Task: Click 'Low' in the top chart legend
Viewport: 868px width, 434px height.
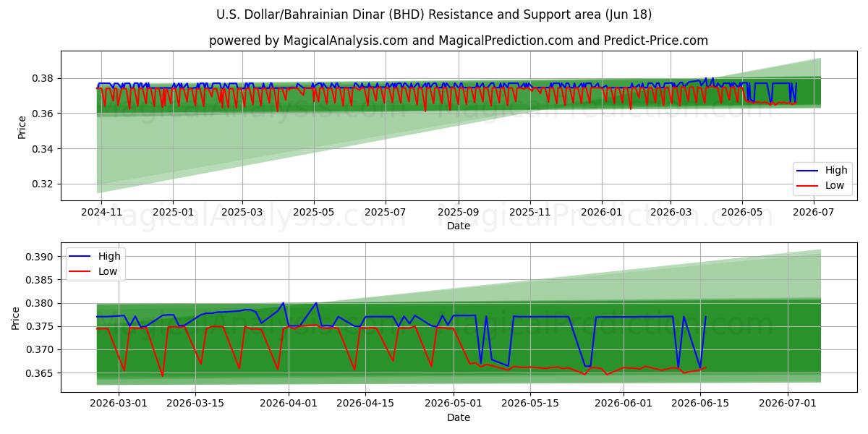Action: [834, 185]
